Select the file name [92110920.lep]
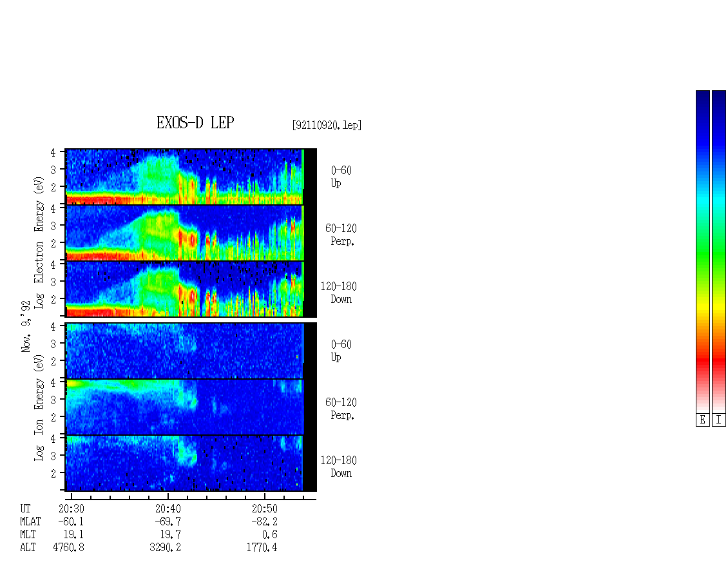 327,125
